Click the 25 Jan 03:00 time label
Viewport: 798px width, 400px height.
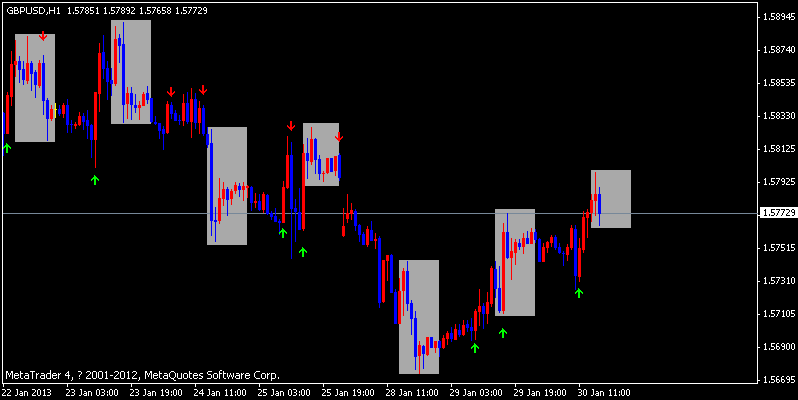coord(284,393)
